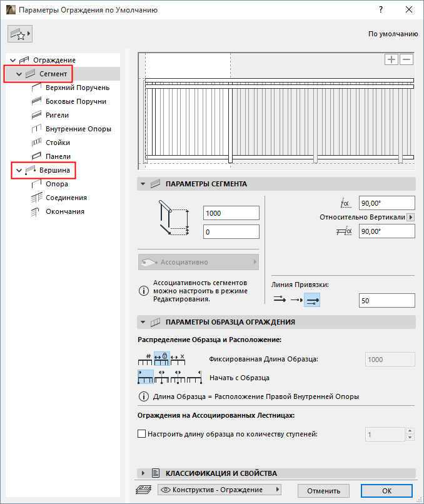Screen dimensions: 424x504
Task: Open Относительно Вертикали arrow menu
Action: click(x=410, y=217)
